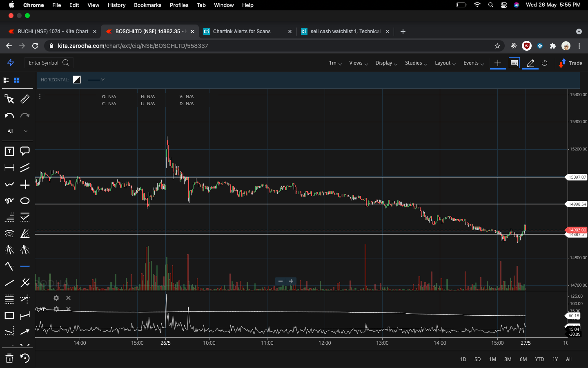Select the pointer selection tool
Screen dimensions: 588x368
pyautogui.click(x=9, y=99)
